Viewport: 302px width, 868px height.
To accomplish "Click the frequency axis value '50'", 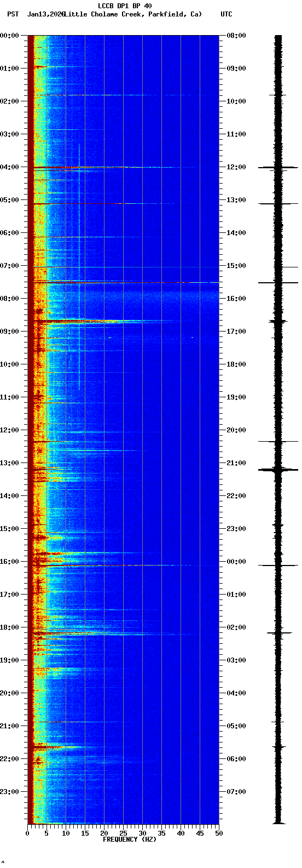I will click(x=219, y=833).
